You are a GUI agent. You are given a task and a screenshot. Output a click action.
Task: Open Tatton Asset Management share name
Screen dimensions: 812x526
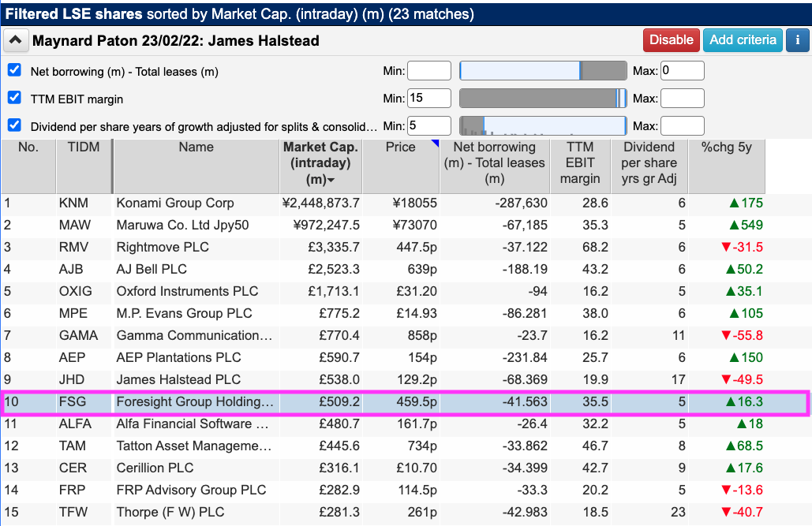[x=193, y=446]
